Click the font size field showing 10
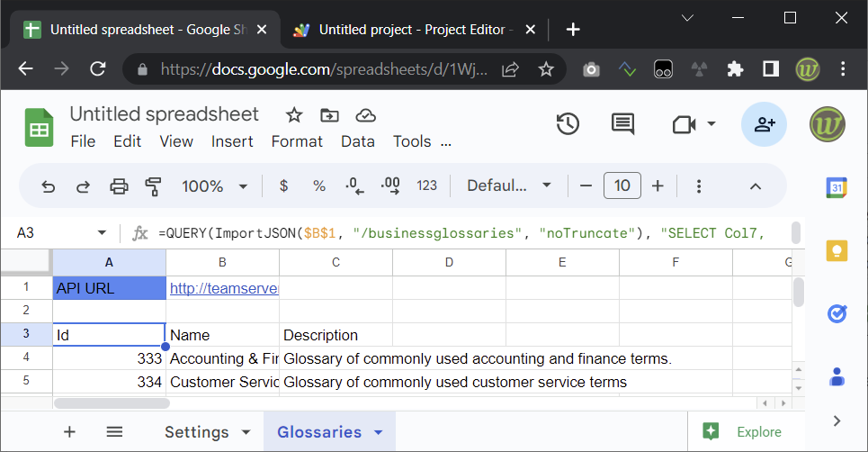The width and height of the screenshot is (868, 452). pos(622,185)
